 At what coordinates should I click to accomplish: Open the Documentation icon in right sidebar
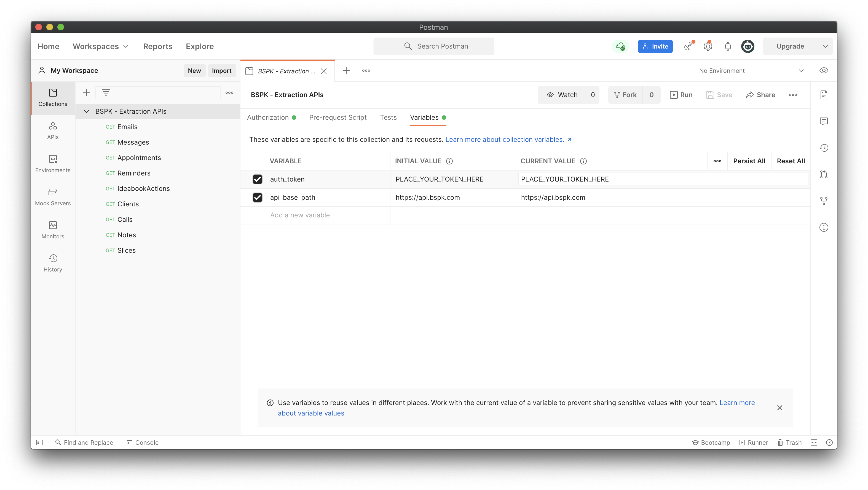(x=824, y=95)
